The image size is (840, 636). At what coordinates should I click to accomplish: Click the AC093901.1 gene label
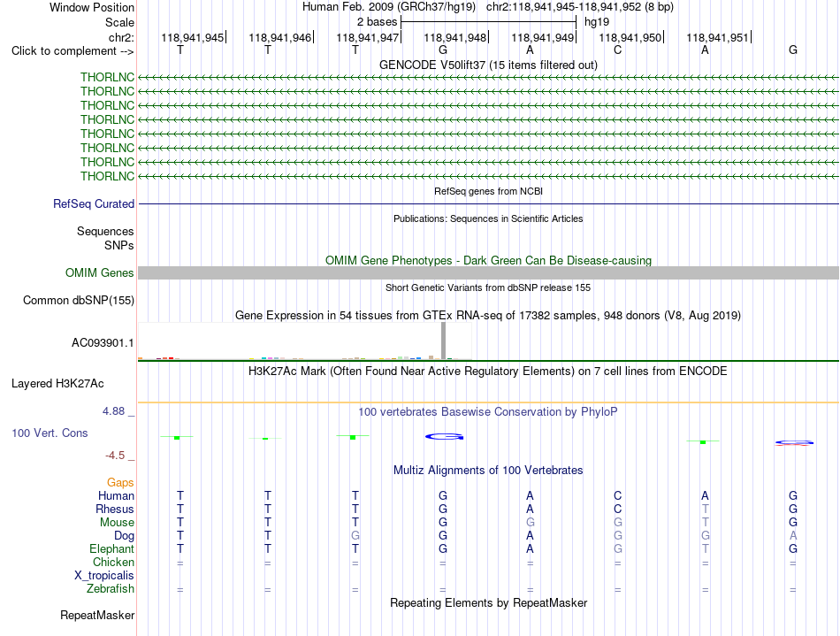103,343
